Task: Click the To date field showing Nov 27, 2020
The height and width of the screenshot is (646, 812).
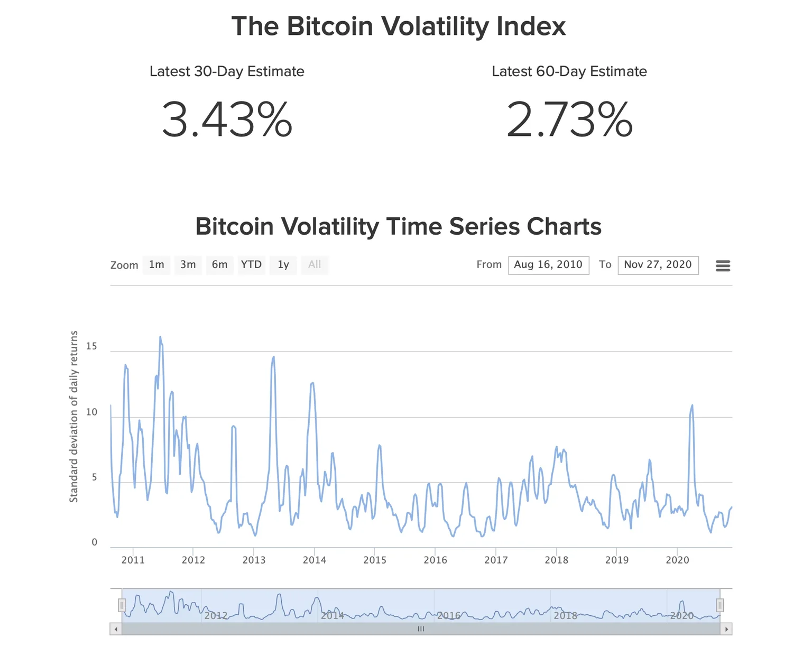Action: 658,265
